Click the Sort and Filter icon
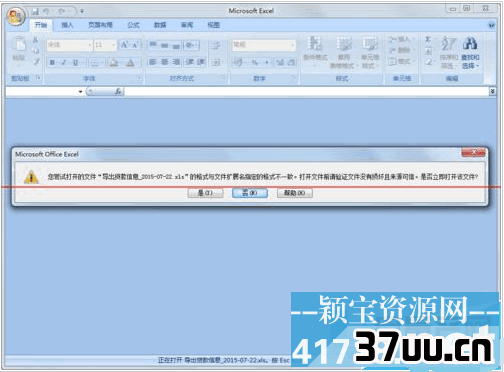 click(x=448, y=52)
